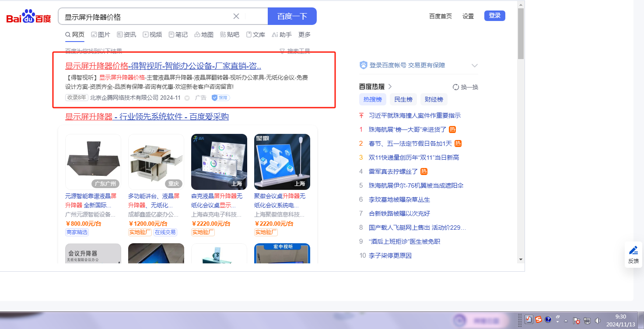Show hidden tray icons with the up arrow

pyautogui.click(x=566, y=320)
